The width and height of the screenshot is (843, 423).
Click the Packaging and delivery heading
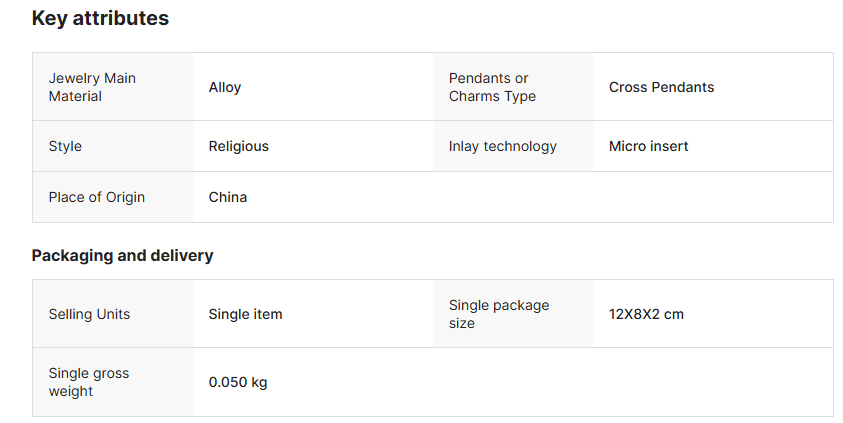pos(122,255)
